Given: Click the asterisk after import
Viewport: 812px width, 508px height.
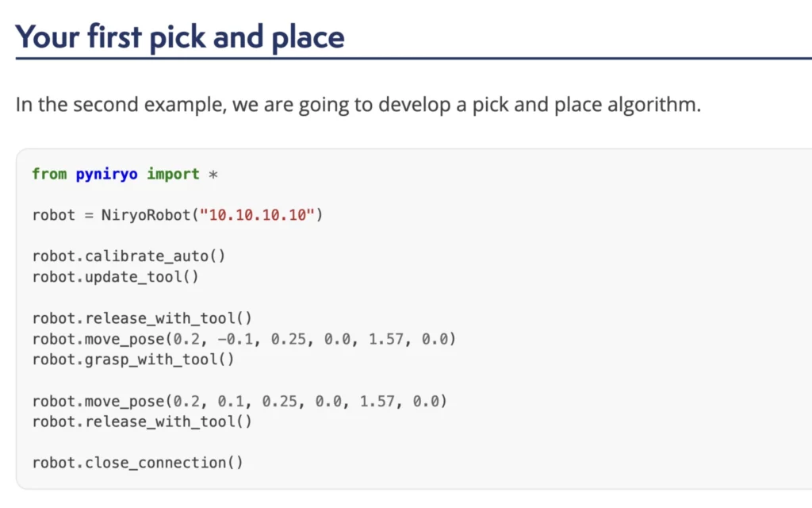Looking at the screenshot, I should (213, 174).
